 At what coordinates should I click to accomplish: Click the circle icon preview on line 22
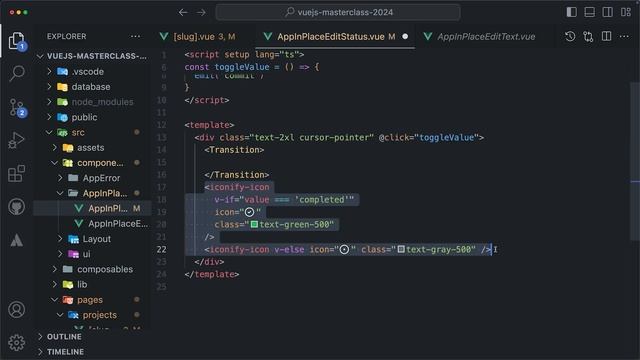point(344,249)
